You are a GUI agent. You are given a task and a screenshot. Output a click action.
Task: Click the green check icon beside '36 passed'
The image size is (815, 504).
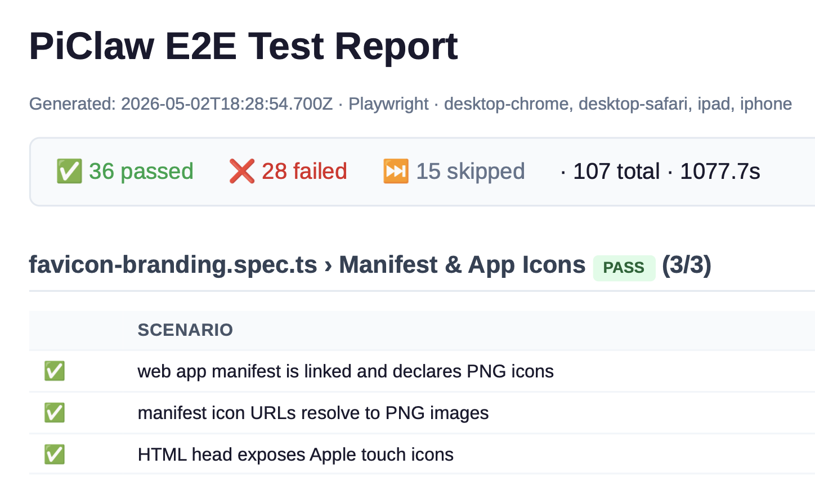click(x=69, y=171)
